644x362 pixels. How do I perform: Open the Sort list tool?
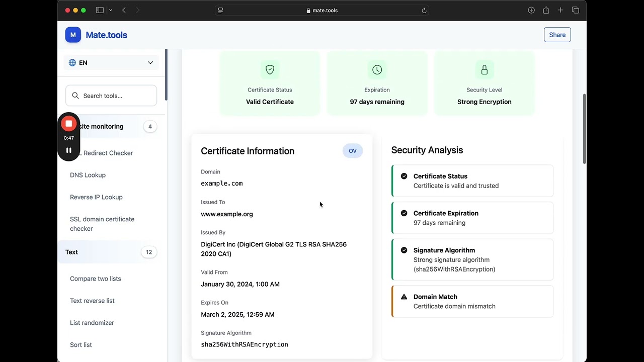(81, 345)
